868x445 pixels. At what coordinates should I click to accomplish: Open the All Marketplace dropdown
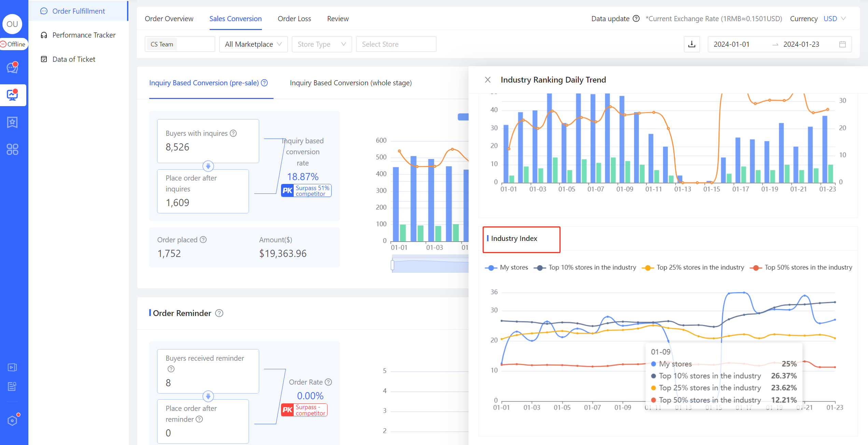coord(253,44)
